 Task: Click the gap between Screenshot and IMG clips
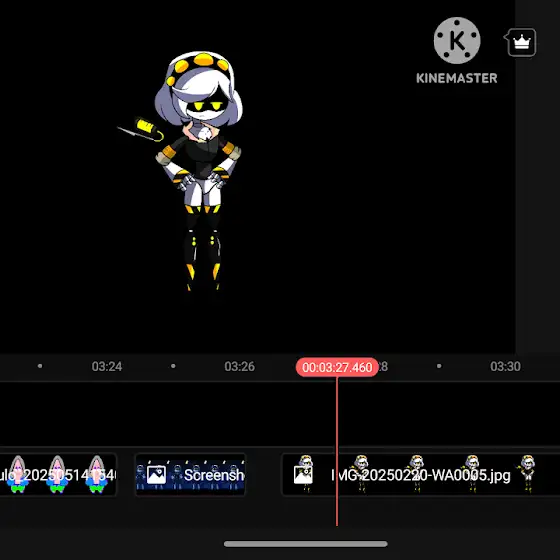coord(264,475)
